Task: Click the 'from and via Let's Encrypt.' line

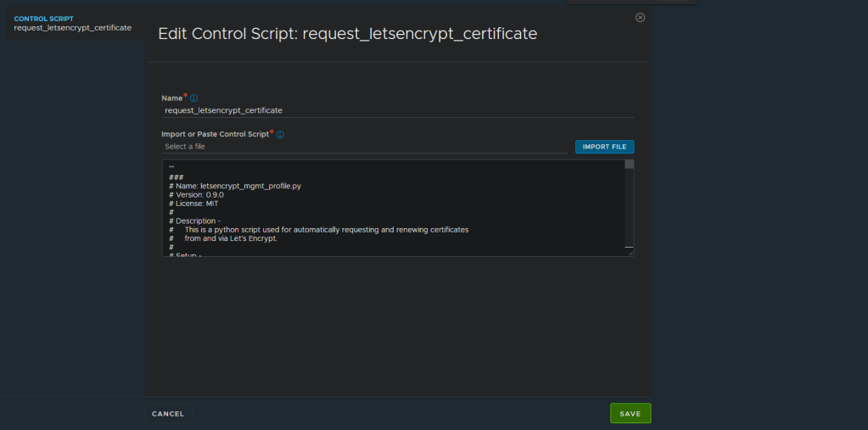Action: point(231,238)
